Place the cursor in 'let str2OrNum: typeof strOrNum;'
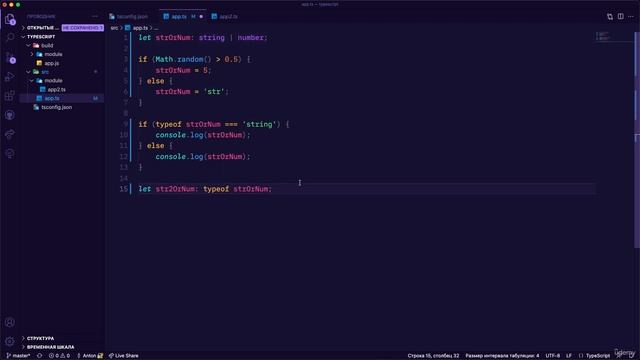The width and height of the screenshot is (640, 360). pyautogui.click(x=205, y=189)
